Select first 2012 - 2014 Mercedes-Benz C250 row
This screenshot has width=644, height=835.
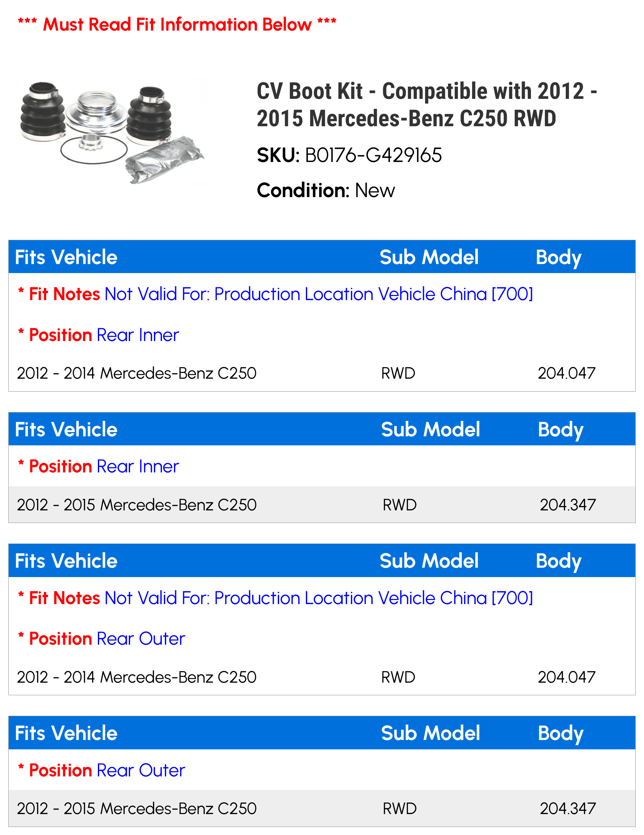(x=322, y=373)
